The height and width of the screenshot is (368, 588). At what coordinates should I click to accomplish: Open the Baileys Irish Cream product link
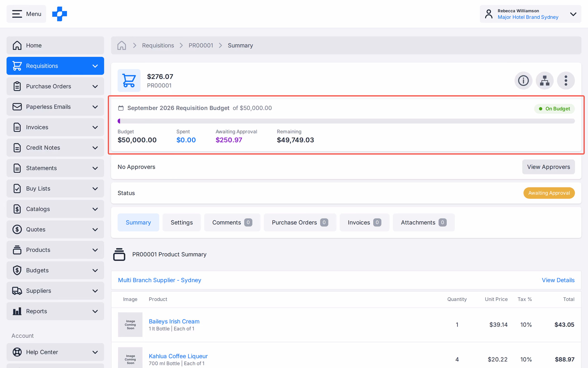click(x=174, y=321)
